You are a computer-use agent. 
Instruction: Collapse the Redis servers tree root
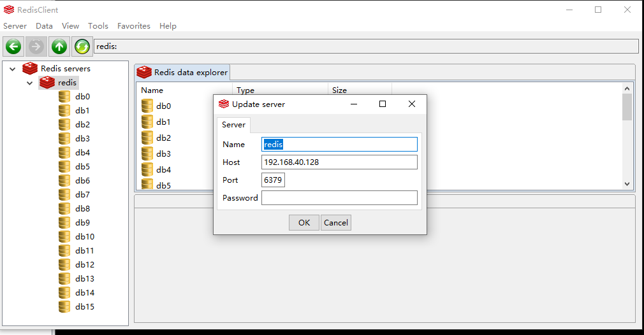tap(12, 69)
